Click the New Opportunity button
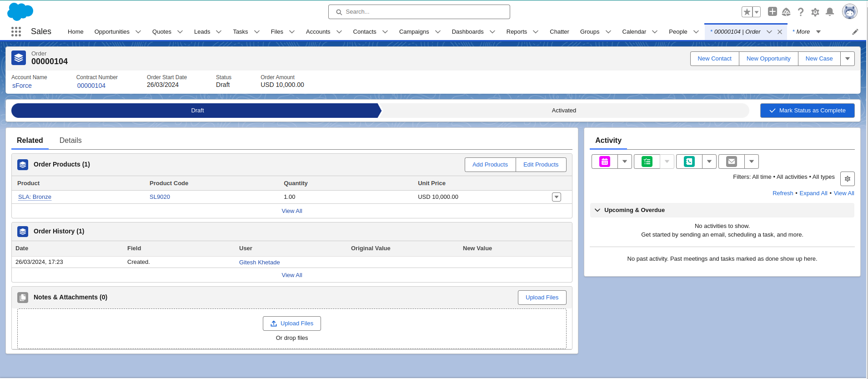The height and width of the screenshot is (379, 868). (x=768, y=59)
